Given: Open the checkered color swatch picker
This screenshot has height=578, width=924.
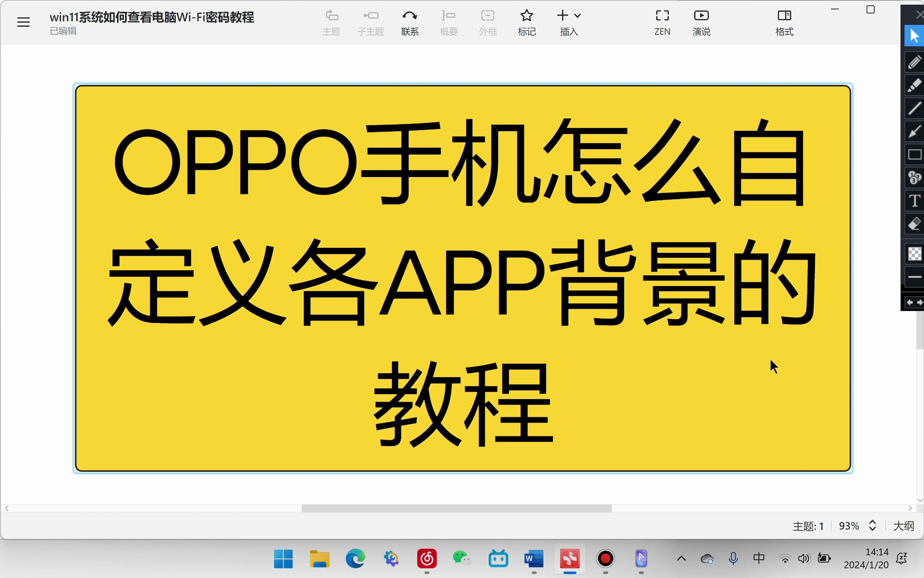Looking at the screenshot, I should [x=914, y=254].
